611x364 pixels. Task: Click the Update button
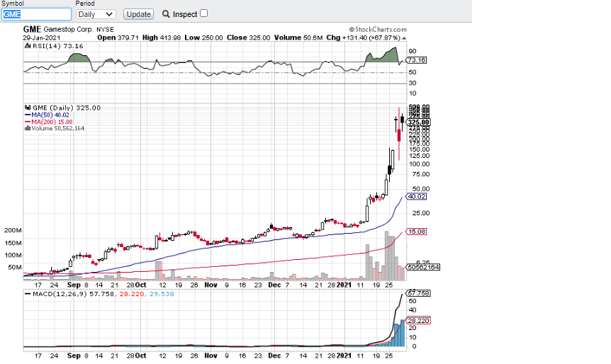pos(138,14)
